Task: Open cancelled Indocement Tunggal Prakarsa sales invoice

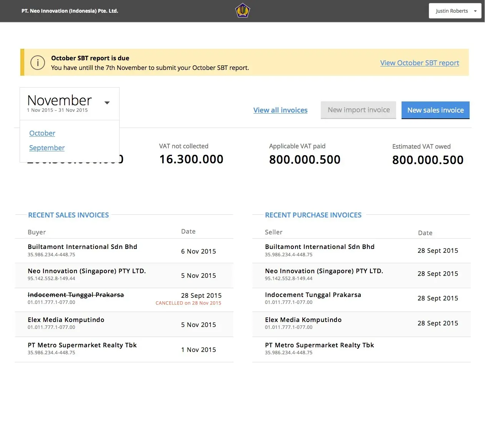Action: point(124,300)
